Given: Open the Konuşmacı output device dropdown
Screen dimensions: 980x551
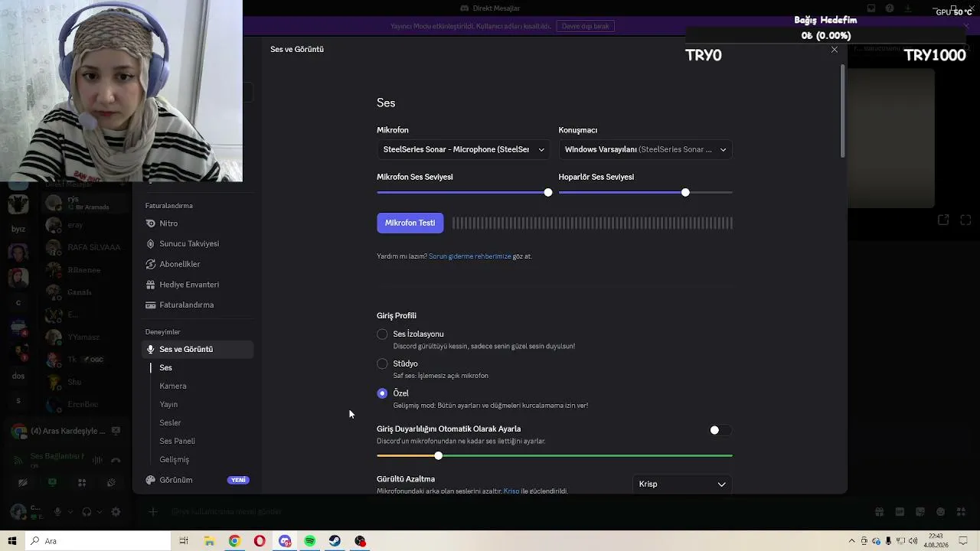Looking at the screenshot, I should pos(645,149).
